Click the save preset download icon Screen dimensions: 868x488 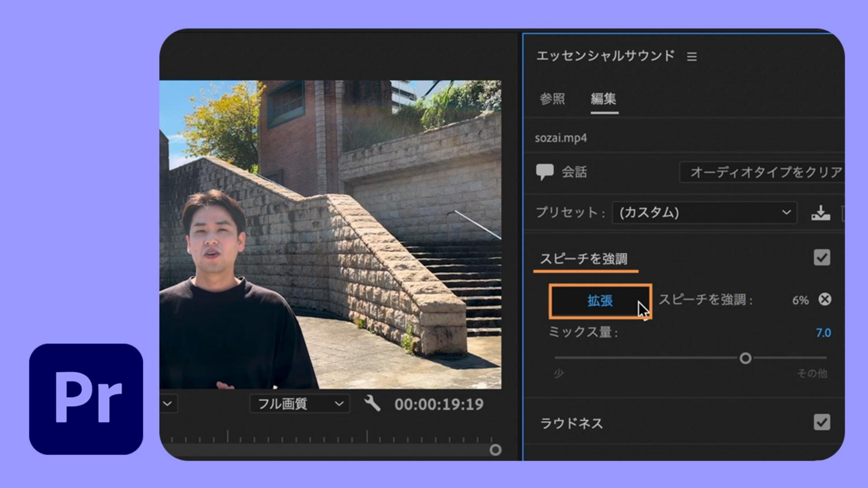click(821, 213)
